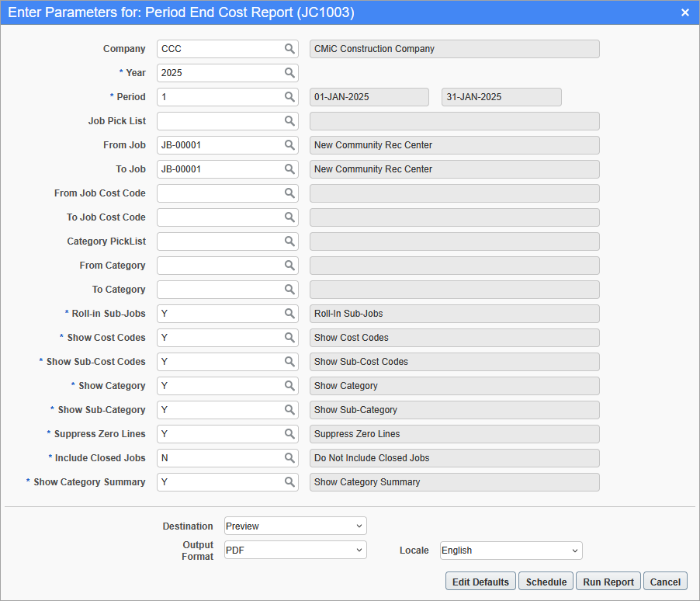Open the Output Format dropdown
The image size is (700, 601).
click(295, 551)
